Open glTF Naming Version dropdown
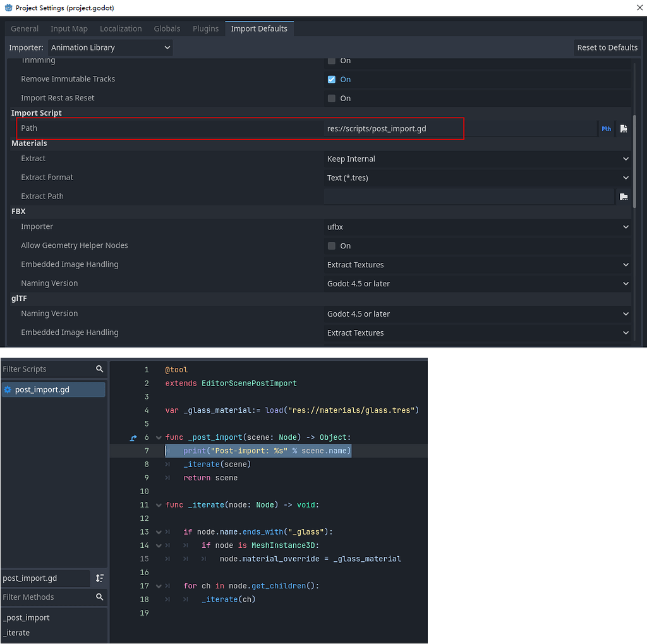647x644 pixels. (478, 313)
